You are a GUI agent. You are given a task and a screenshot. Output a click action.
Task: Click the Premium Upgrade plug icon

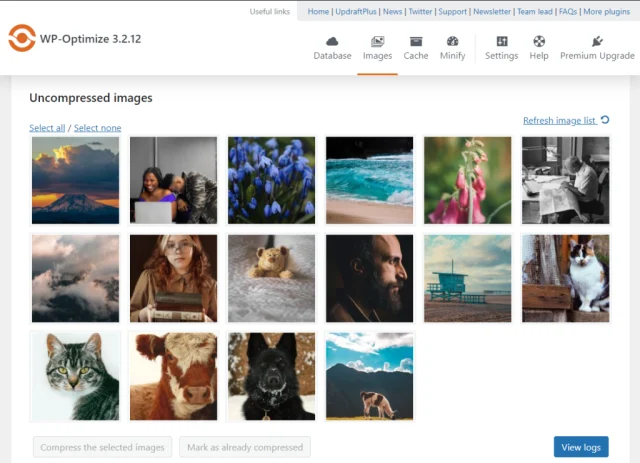click(597, 41)
